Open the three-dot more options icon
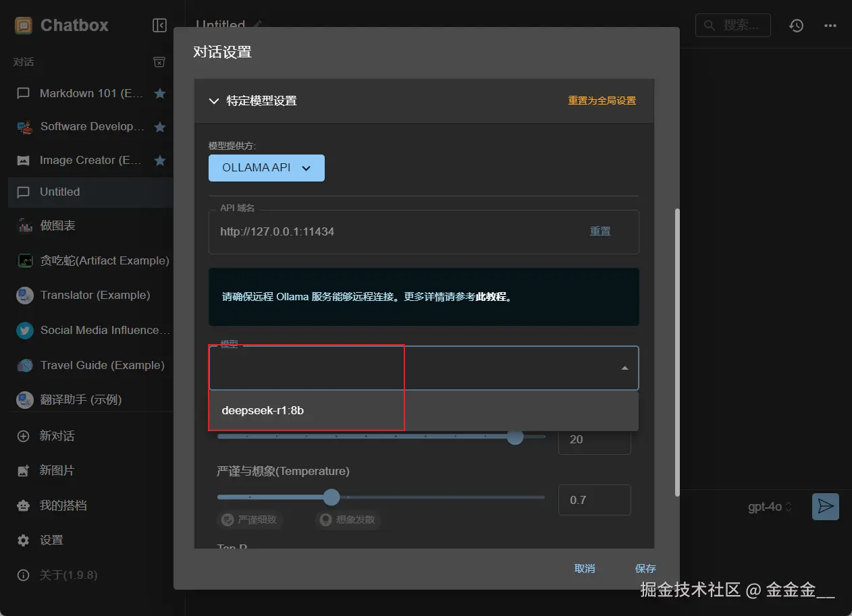The image size is (852, 616). [830, 26]
